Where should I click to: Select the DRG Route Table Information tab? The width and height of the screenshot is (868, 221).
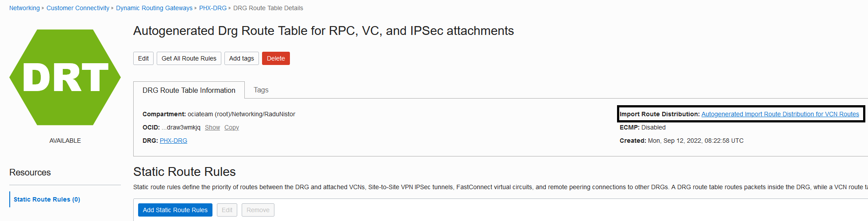189,90
